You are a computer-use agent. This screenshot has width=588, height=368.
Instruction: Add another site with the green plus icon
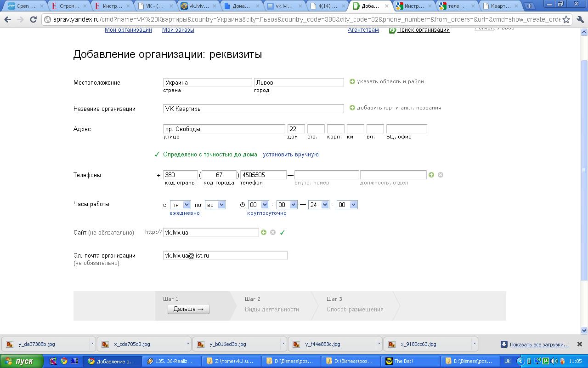coord(264,232)
